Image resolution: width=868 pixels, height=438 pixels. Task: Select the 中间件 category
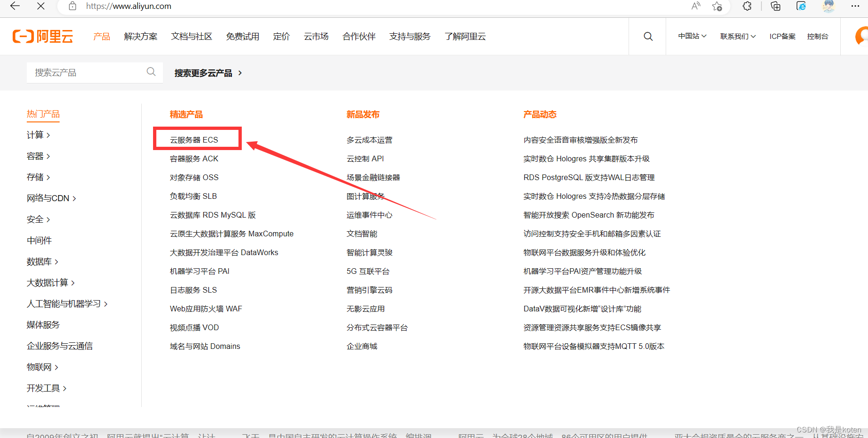[x=39, y=241]
